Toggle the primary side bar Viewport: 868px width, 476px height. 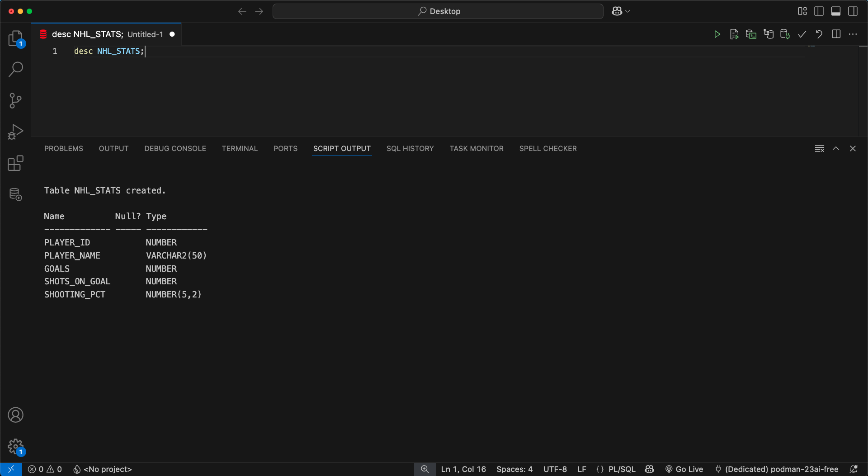click(819, 11)
